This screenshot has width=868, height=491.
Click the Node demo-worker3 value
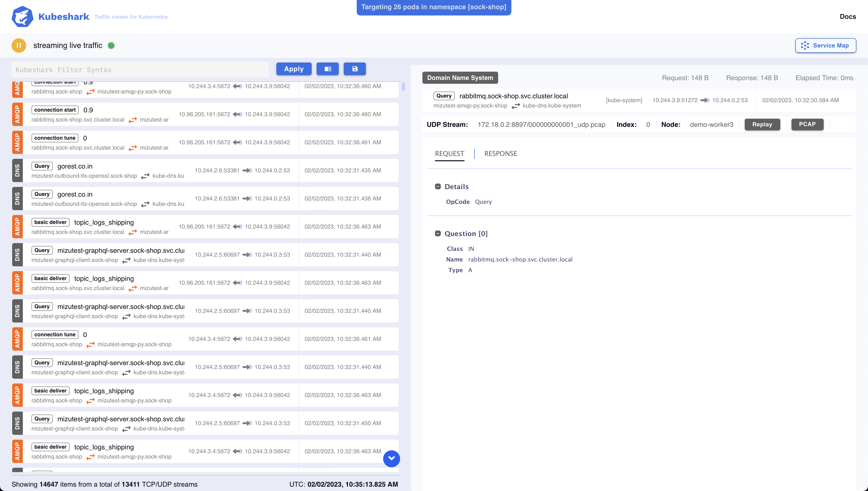[x=712, y=125]
